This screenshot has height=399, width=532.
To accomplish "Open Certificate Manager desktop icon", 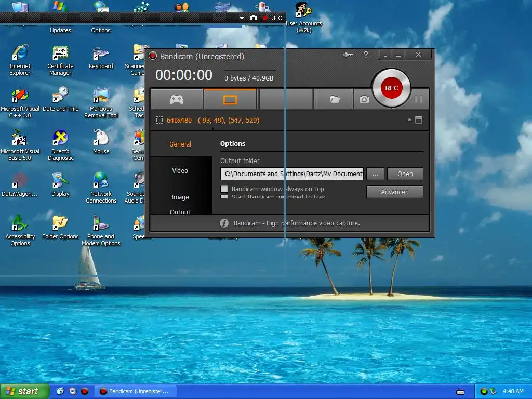I will pos(60,60).
